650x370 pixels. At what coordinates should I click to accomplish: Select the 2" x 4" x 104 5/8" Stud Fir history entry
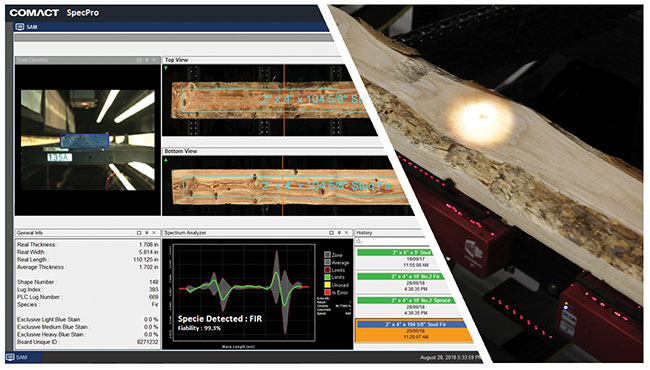pos(414,331)
